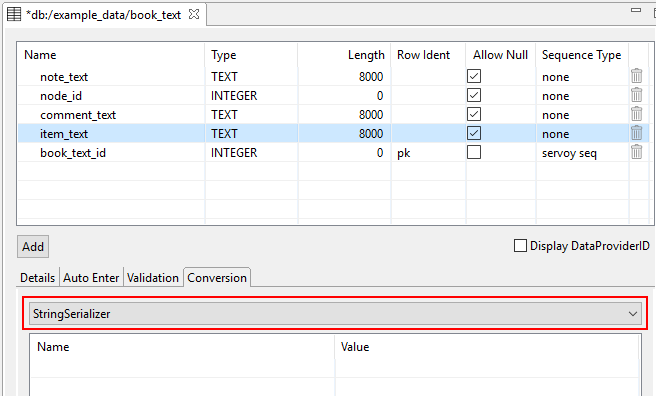
Task: Click the Sequence Type column header
Action: point(582,55)
